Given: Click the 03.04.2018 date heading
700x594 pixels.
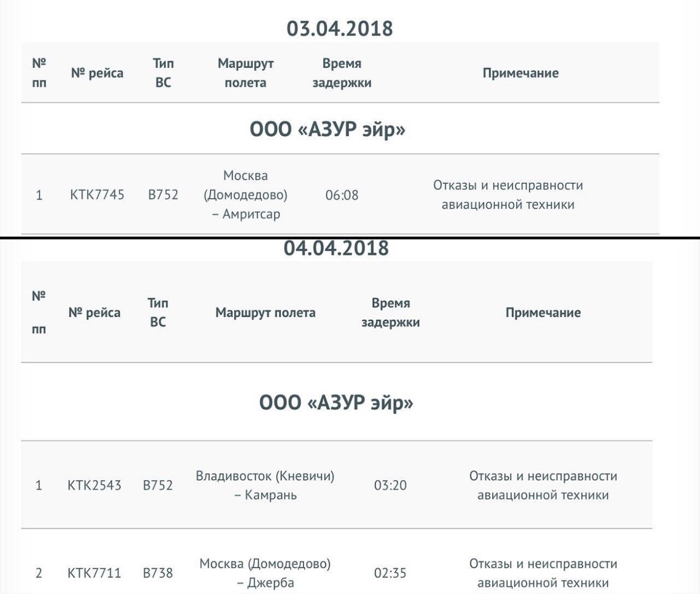Looking at the screenshot, I should [340, 28].
